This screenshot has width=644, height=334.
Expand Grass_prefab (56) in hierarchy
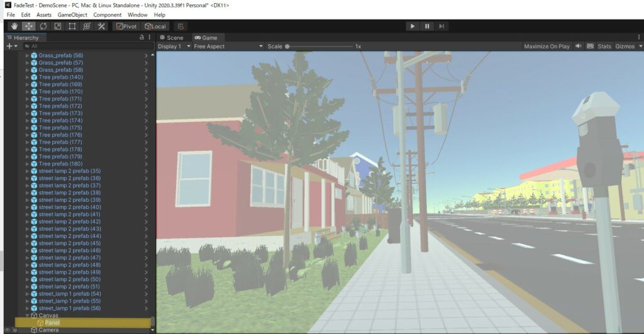pyautogui.click(x=28, y=55)
